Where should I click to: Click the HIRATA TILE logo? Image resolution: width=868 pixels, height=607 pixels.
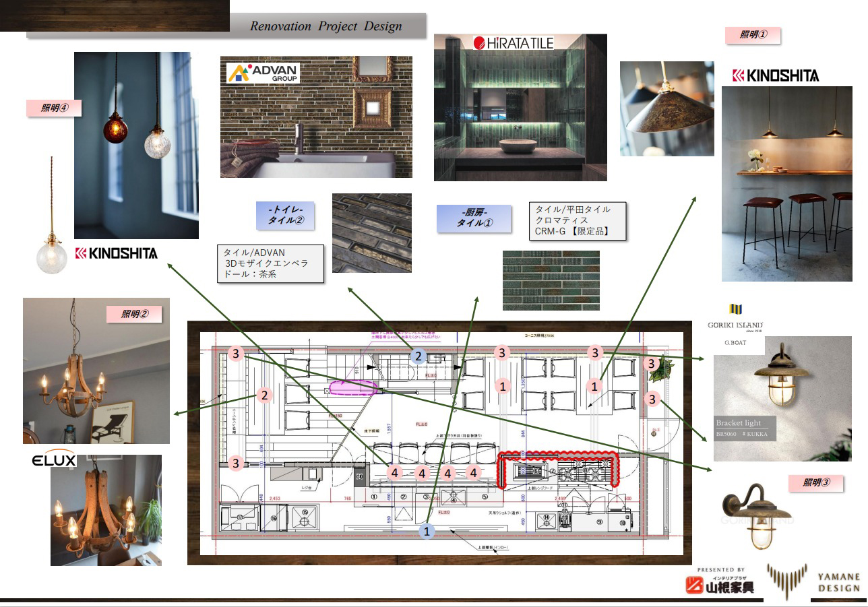click(x=513, y=43)
